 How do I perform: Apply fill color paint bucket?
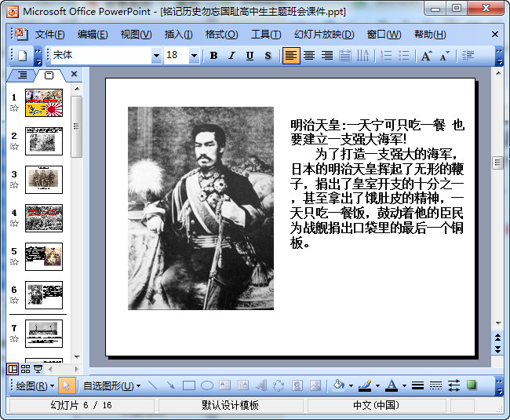point(339,385)
